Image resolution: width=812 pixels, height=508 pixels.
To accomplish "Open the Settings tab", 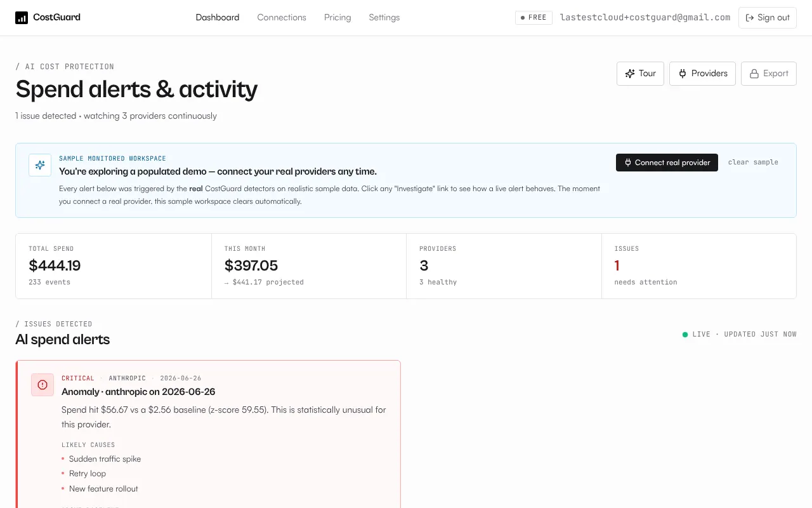I will 384,18.
